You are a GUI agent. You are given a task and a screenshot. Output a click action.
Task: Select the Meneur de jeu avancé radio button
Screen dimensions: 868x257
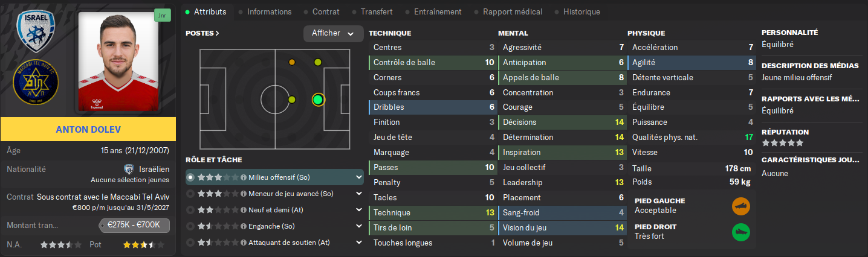click(x=191, y=194)
